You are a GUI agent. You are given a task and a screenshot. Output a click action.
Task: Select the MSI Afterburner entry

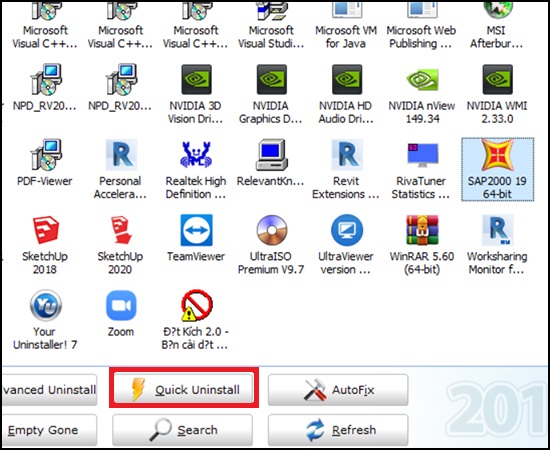(496, 26)
